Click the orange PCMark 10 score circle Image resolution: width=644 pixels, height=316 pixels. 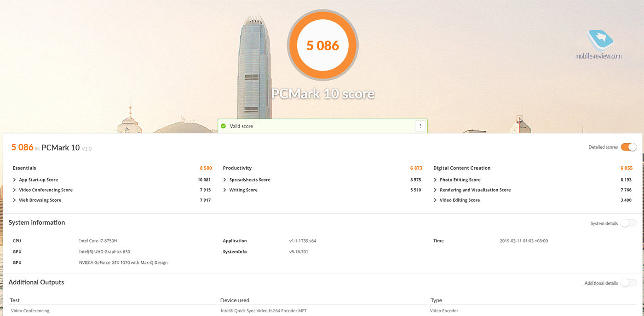[x=322, y=45]
